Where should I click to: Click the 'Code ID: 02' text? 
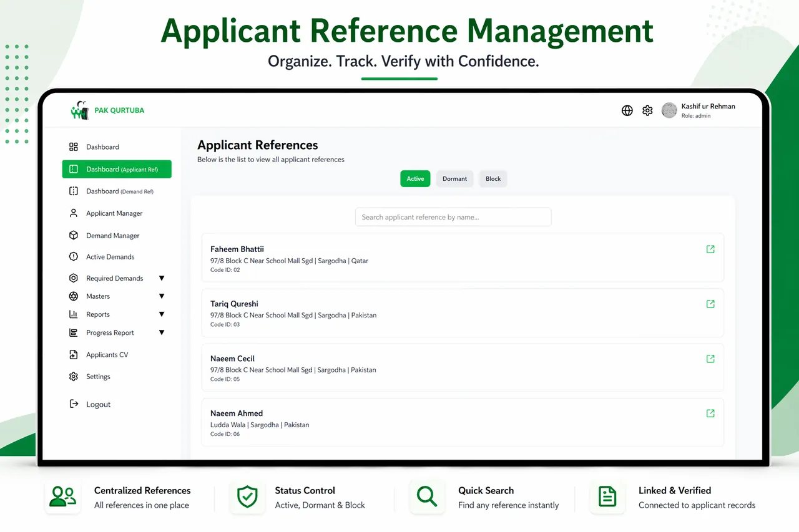[225, 270]
